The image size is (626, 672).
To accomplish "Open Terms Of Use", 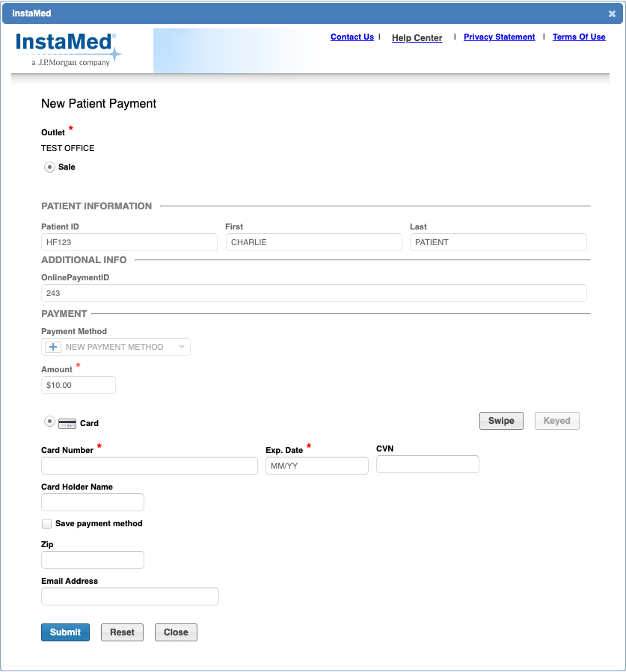I will point(578,37).
